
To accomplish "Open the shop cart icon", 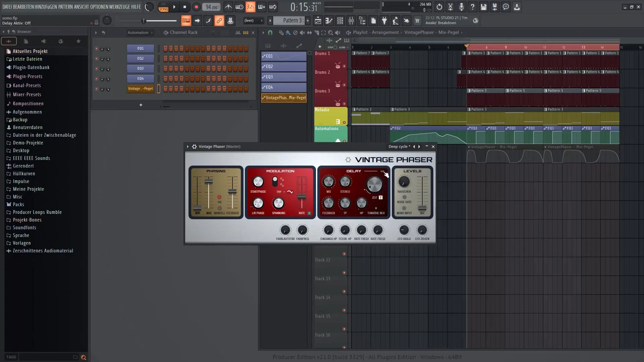I will coord(417,21).
